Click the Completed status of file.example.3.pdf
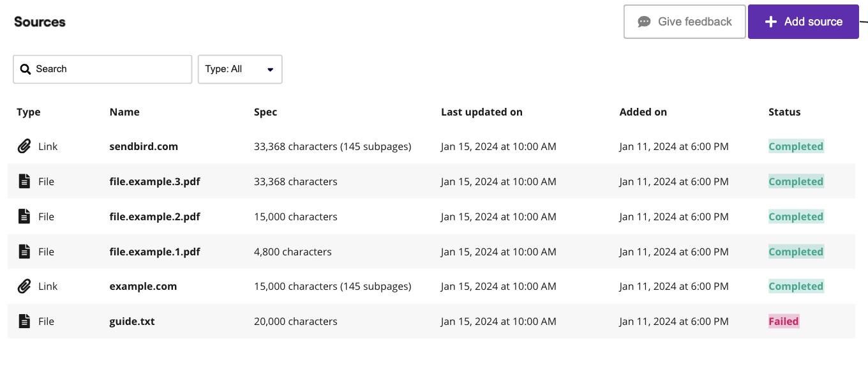 click(796, 181)
